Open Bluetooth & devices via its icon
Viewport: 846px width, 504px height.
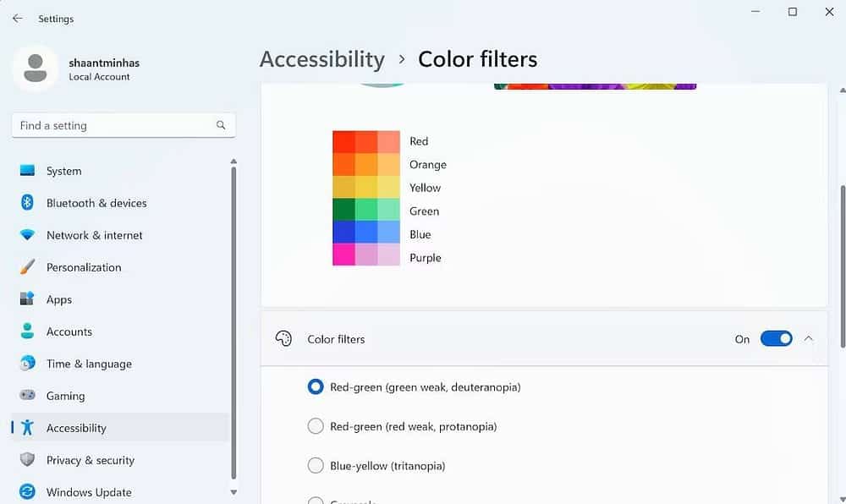click(x=26, y=203)
